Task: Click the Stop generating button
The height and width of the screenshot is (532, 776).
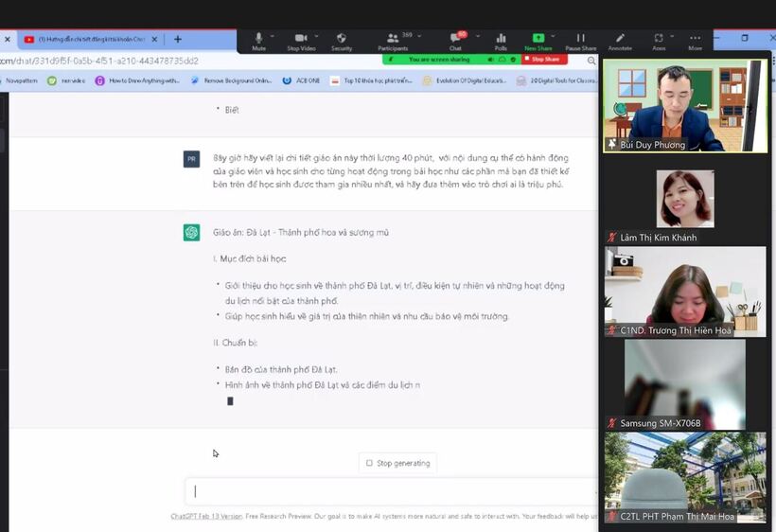Action: click(x=397, y=463)
